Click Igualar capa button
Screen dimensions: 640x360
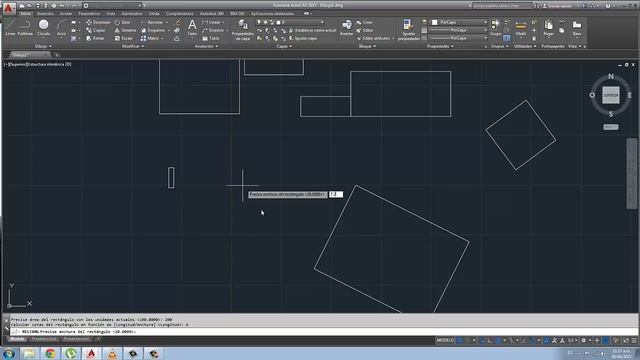303,38
